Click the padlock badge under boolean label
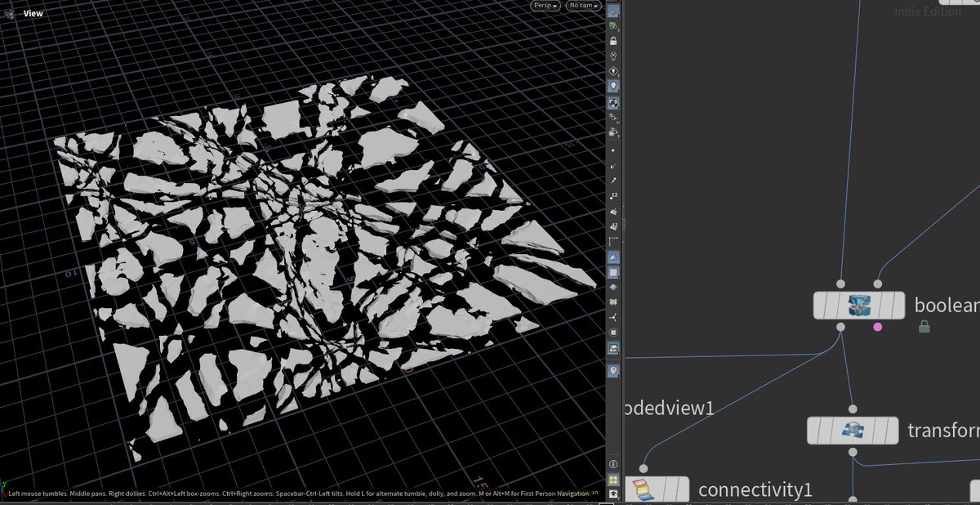The height and width of the screenshot is (505, 980). coord(924,327)
